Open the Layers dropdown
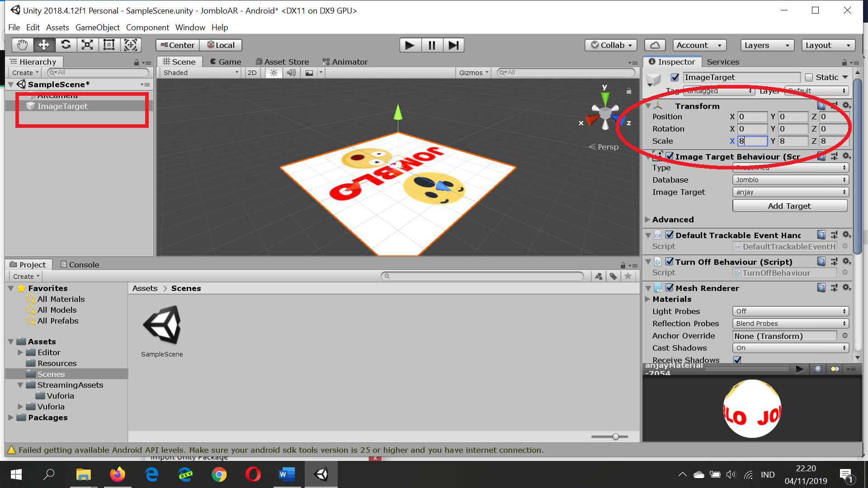Screen dimensions: 868x488 point(767,45)
